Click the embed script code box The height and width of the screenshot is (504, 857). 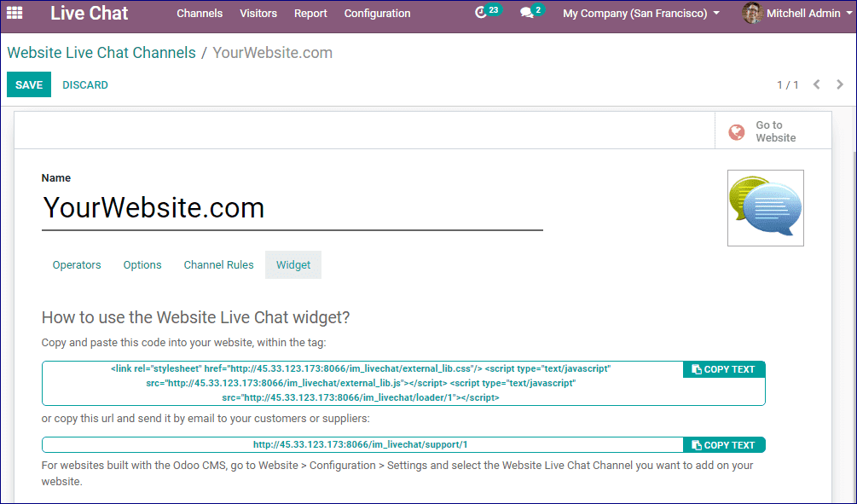362,383
